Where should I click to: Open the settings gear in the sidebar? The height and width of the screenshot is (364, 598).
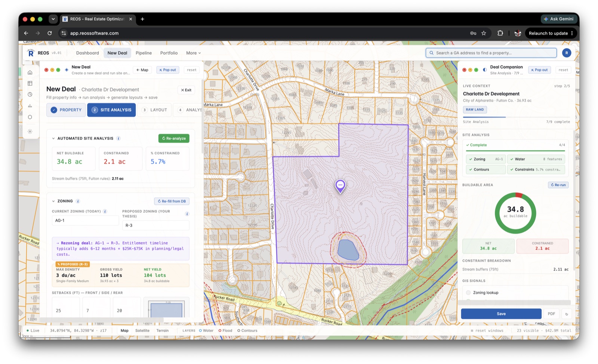[30, 132]
